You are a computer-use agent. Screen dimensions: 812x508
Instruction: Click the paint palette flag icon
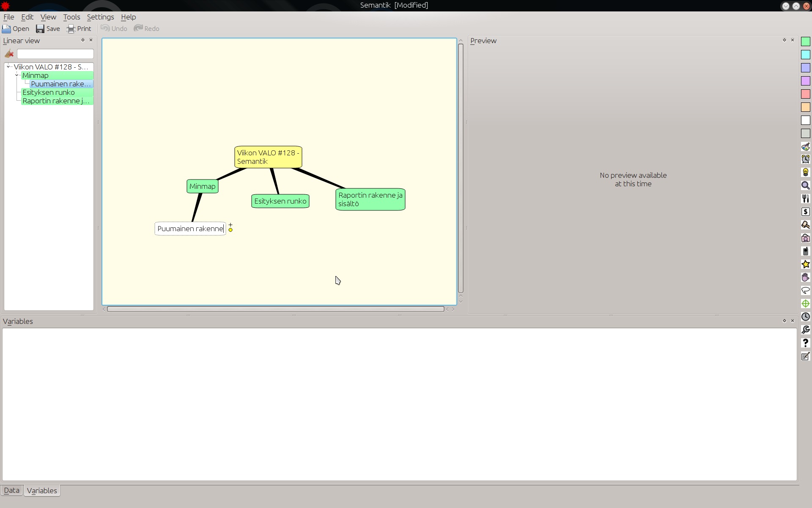click(806, 146)
